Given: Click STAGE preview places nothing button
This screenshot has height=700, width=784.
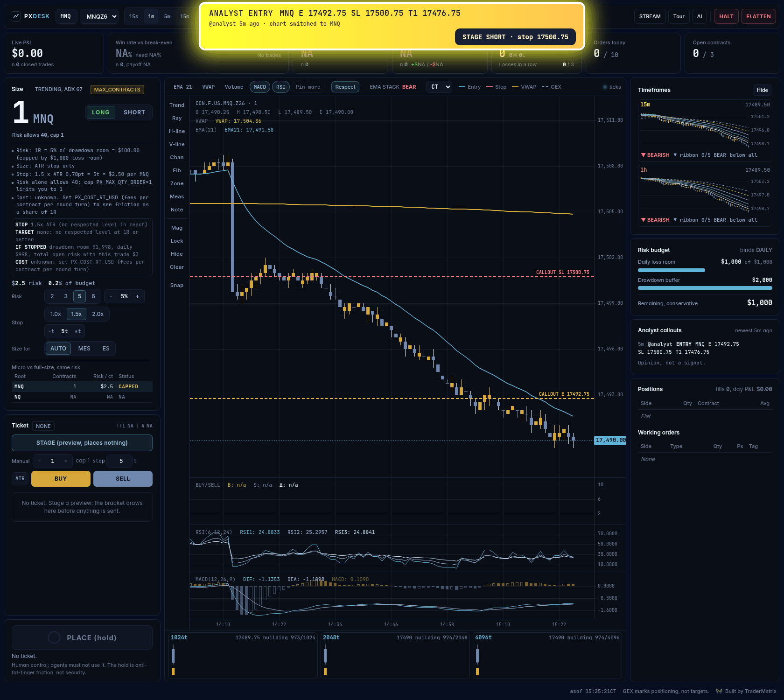Looking at the screenshot, I should click(x=82, y=443).
